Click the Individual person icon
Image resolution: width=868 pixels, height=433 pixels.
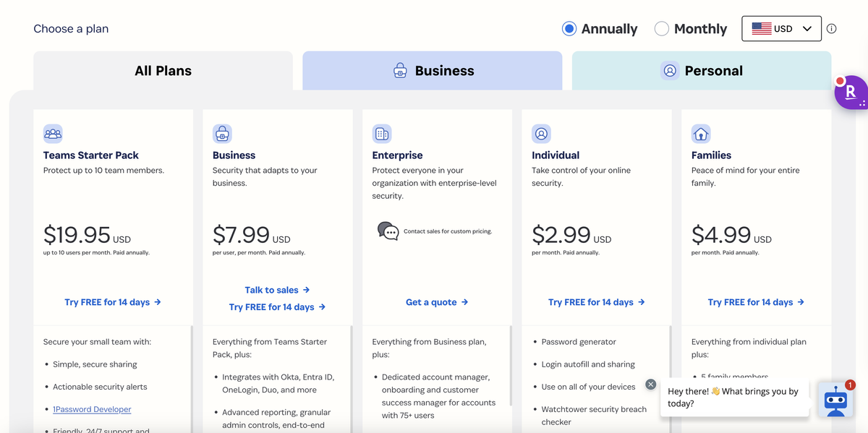click(x=541, y=133)
